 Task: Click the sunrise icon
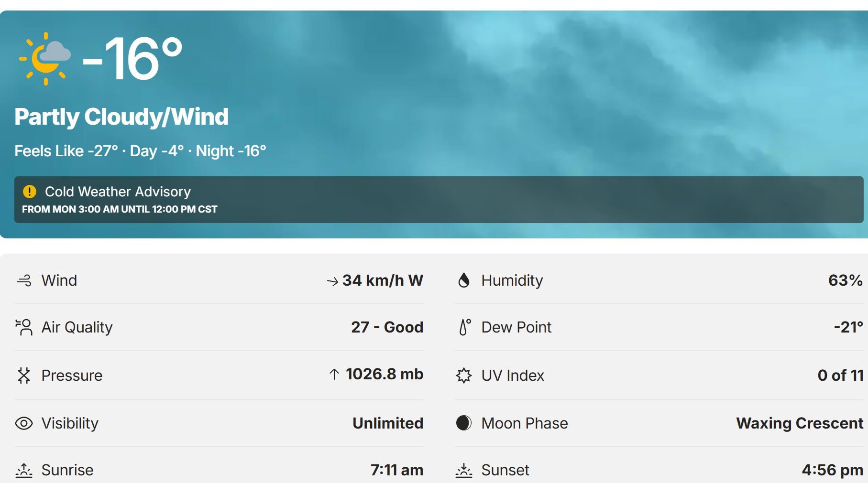tap(24, 470)
